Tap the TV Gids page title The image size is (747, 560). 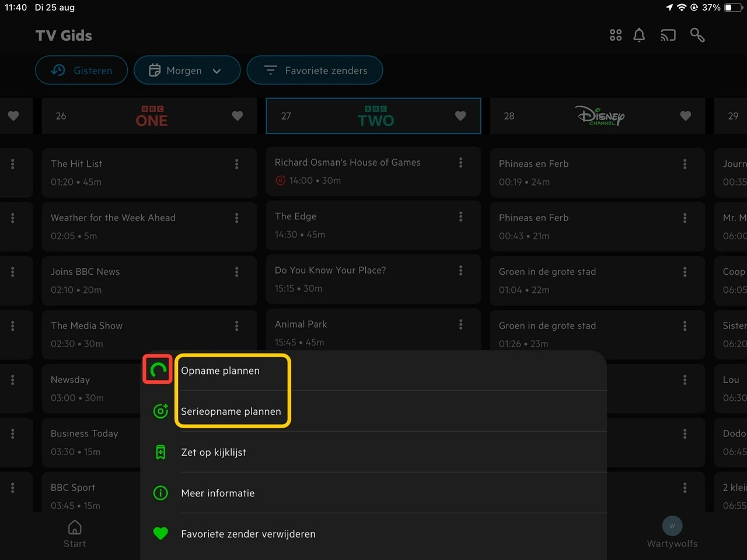[64, 36]
